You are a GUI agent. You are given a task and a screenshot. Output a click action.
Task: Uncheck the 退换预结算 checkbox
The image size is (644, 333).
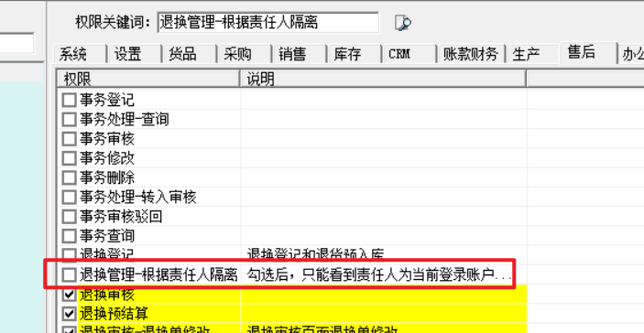pyautogui.click(x=69, y=314)
